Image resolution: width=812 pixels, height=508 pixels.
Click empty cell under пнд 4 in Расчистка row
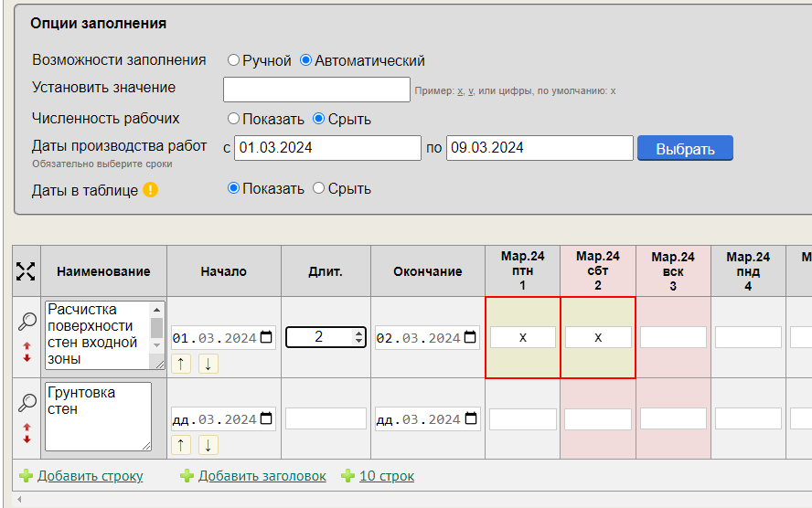point(748,337)
